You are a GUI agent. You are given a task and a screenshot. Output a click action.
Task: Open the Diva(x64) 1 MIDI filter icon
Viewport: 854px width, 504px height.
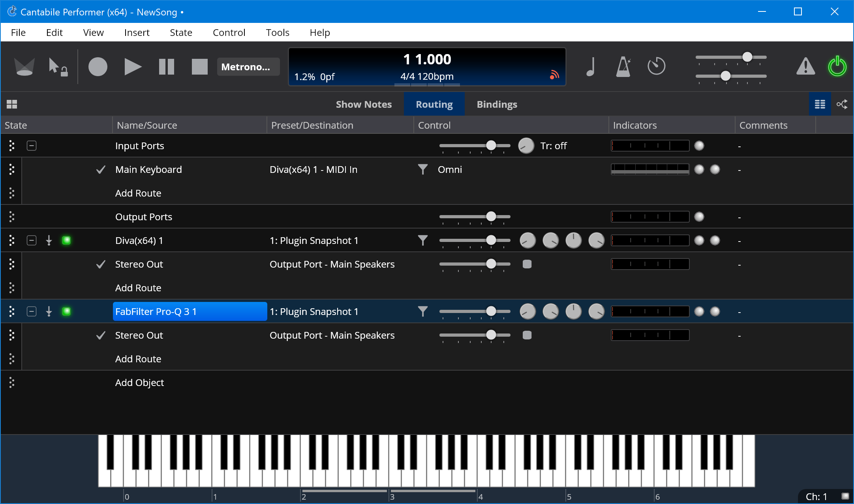(422, 240)
